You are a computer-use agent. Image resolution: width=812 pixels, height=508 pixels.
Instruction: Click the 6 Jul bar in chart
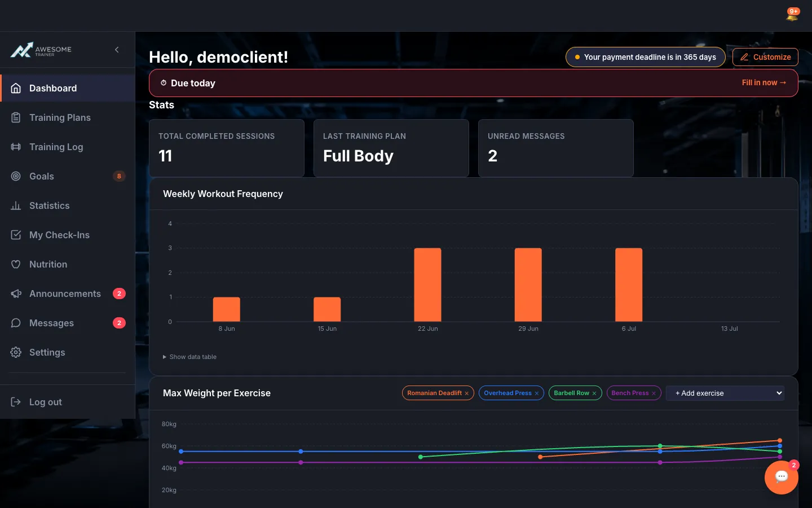tap(629, 285)
